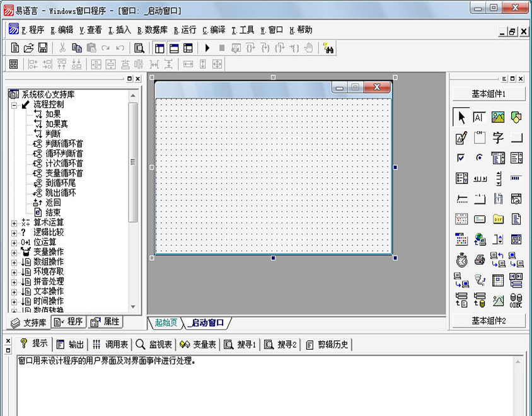Switch to the 程序 panel tab
Image resolution: width=532 pixels, height=416 pixels.
click(69, 321)
